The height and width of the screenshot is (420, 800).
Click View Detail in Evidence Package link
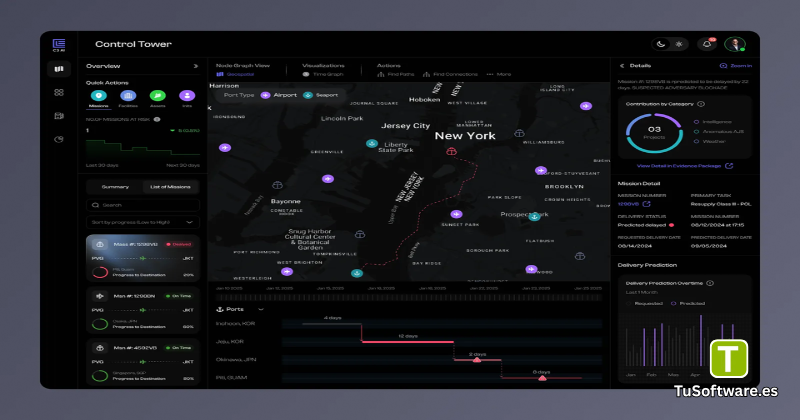pos(685,166)
